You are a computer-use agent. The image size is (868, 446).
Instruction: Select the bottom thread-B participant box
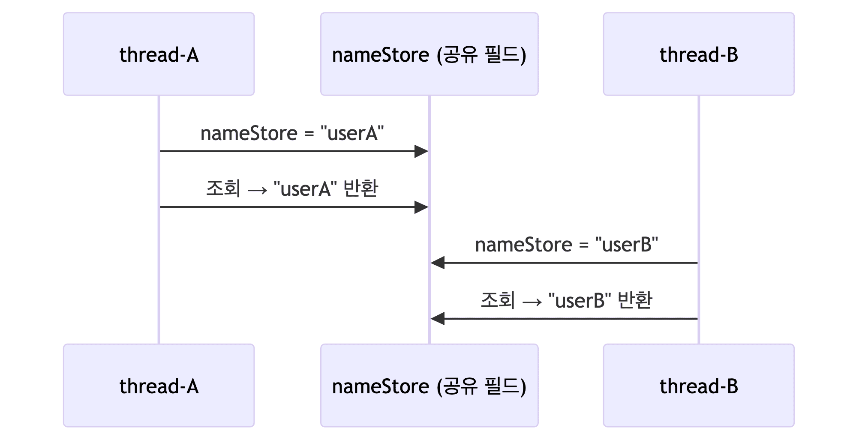click(698, 385)
